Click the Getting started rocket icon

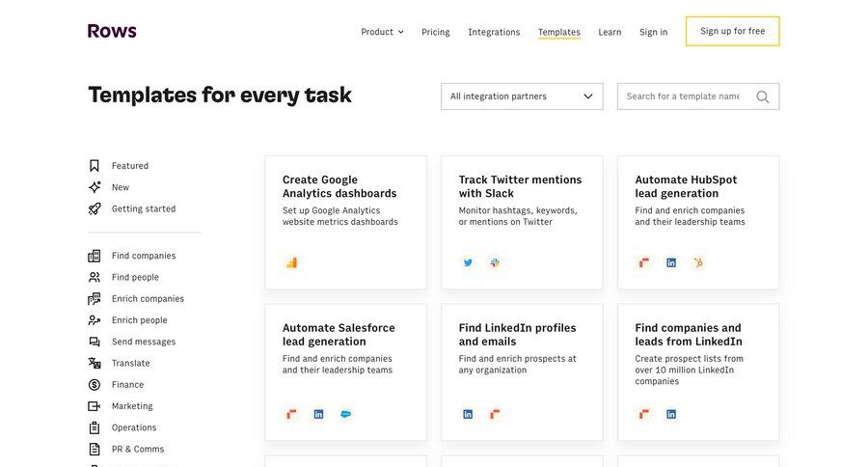click(x=95, y=208)
